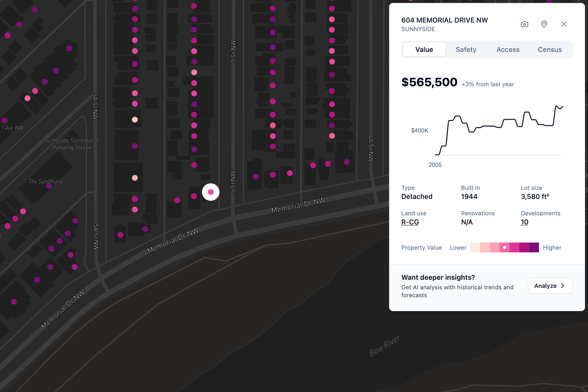Viewport: 588px width, 392px height.
Task: Click the camera icon in property panel
Action: tap(524, 24)
